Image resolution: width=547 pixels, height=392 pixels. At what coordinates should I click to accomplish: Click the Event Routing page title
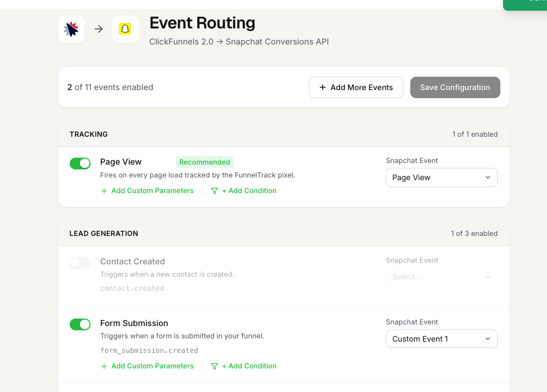coord(202,23)
